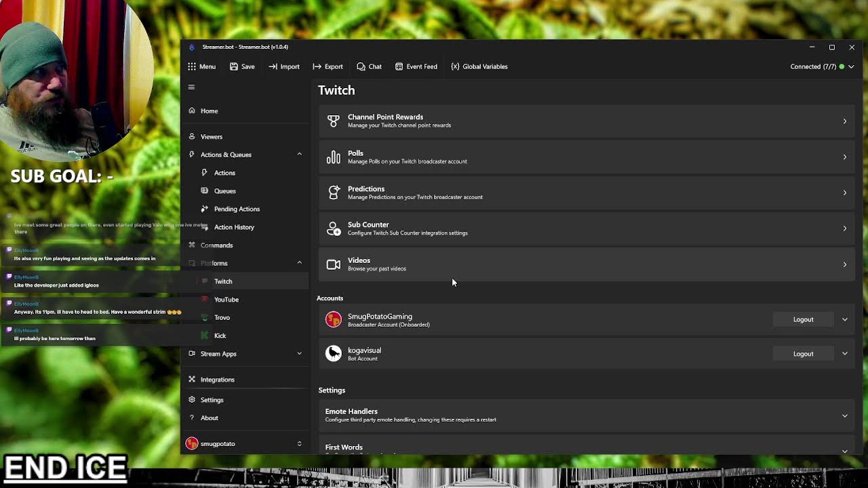
Task: Click the Sub Counter person icon
Action: (x=333, y=228)
